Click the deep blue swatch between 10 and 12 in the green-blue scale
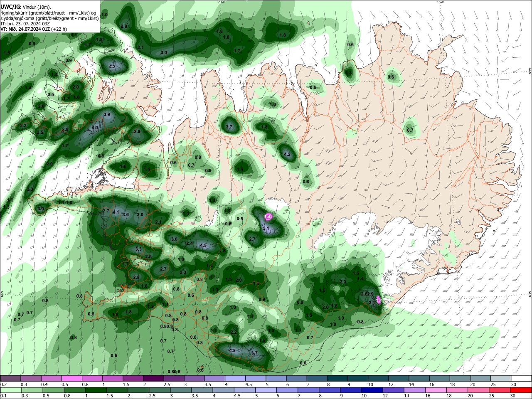The height and width of the screenshot is (399, 532). [372, 390]
